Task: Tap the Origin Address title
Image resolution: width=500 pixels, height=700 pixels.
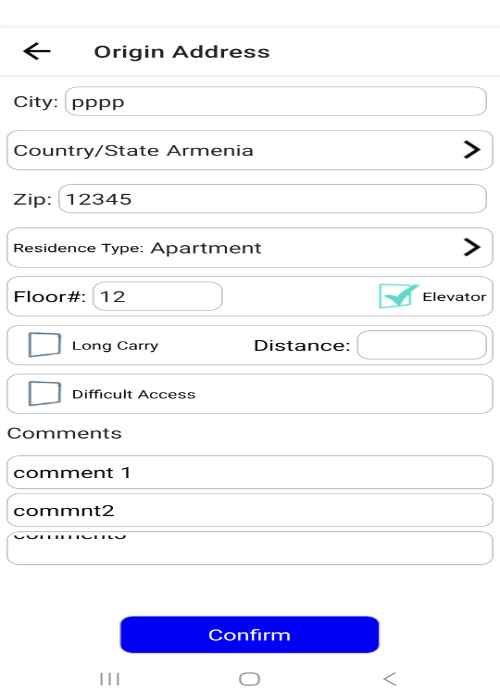Action: (x=182, y=52)
